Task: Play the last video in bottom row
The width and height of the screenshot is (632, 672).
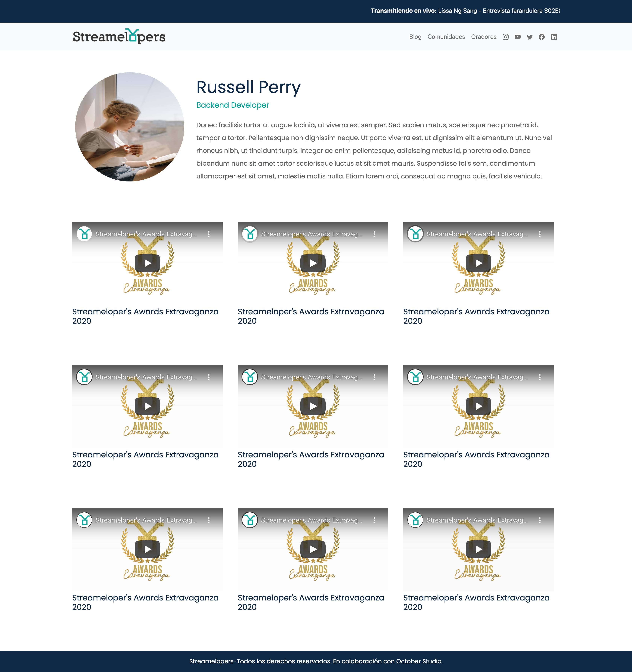Action: pyautogui.click(x=478, y=549)
